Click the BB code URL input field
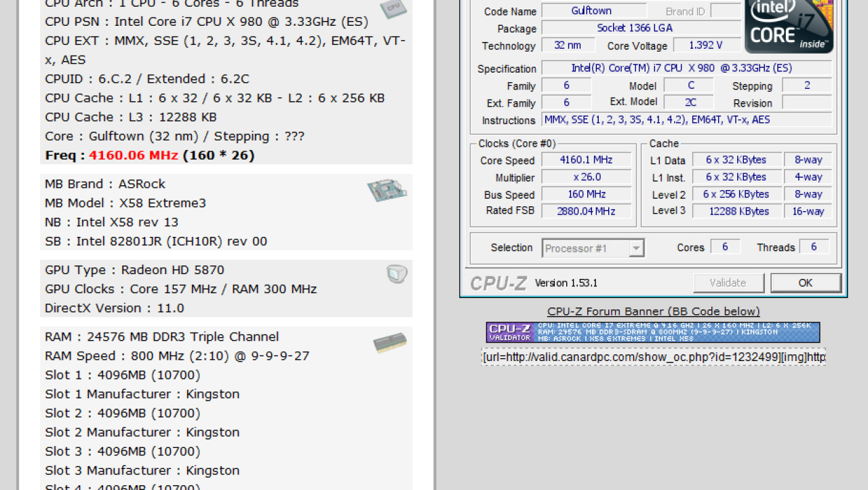 [654, 357]
